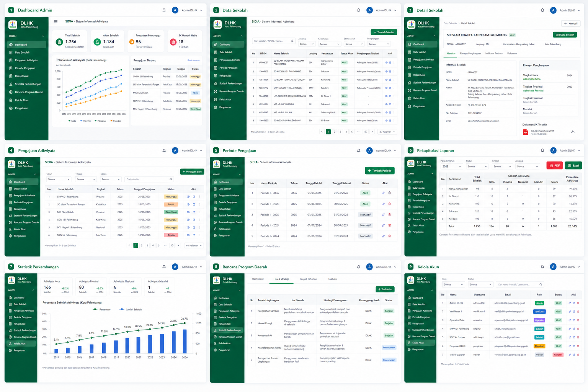Open the Target Tahunan tab in Rencana Program
588x392 pixels.
(x=308, y=279)
